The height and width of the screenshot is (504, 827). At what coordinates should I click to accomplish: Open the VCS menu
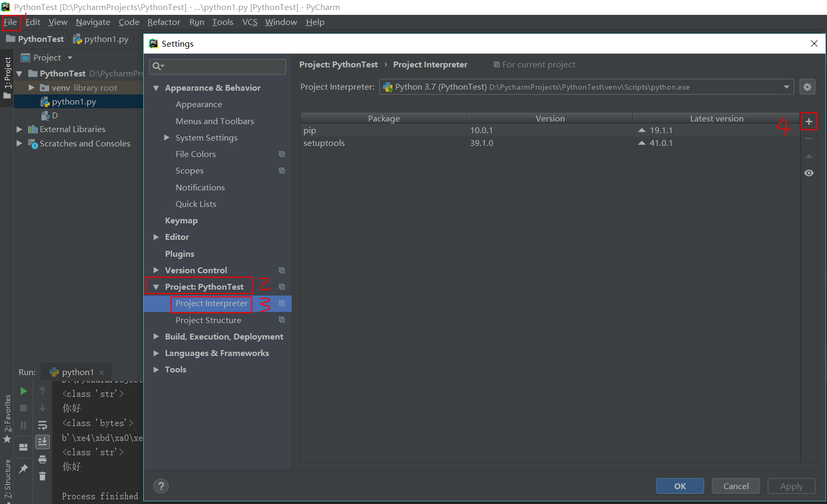click(250, 22)
